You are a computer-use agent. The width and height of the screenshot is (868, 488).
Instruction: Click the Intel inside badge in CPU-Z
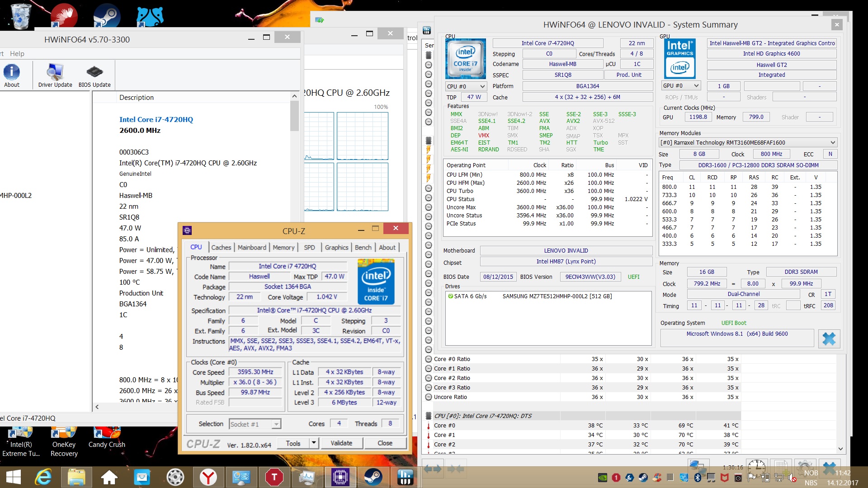376,282
